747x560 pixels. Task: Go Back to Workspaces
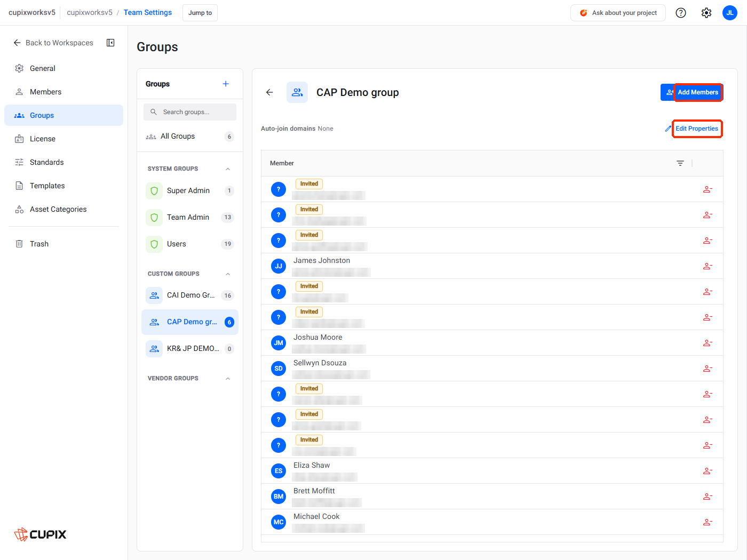(x=53, y=43)
